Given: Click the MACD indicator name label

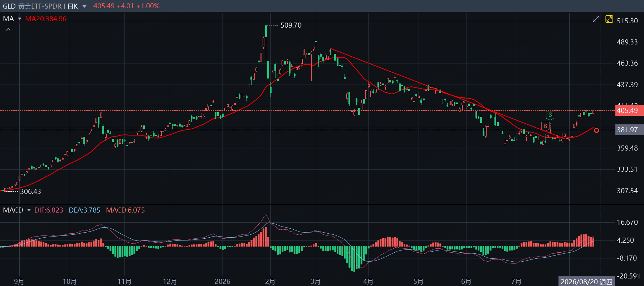Looking at the screenshot, I should click(13, 210).
